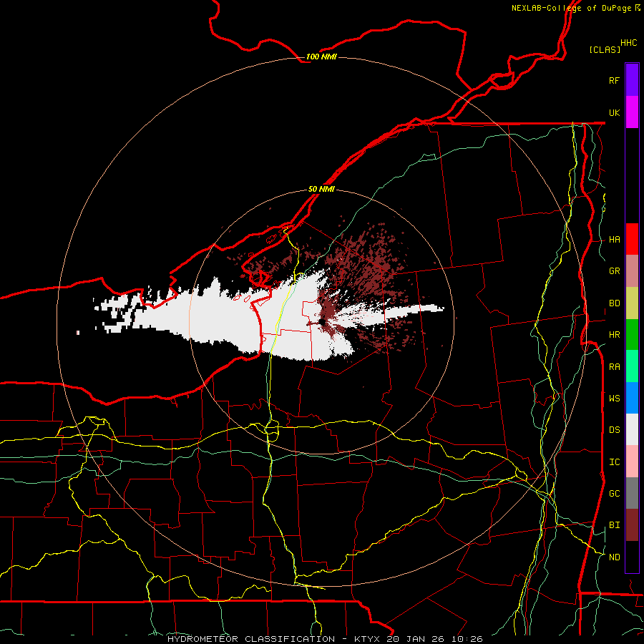
Task: Click the BD yellow legend swatch
Action: coord(632,303)
